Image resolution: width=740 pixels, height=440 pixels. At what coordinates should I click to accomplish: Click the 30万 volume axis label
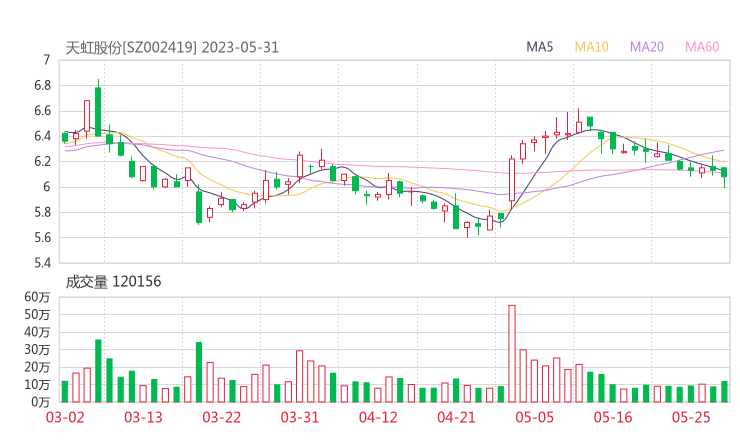point(37,350)
